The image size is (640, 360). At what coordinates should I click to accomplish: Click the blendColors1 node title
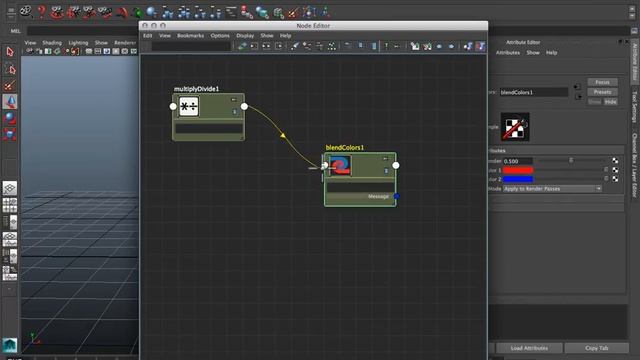pos(344,148)
